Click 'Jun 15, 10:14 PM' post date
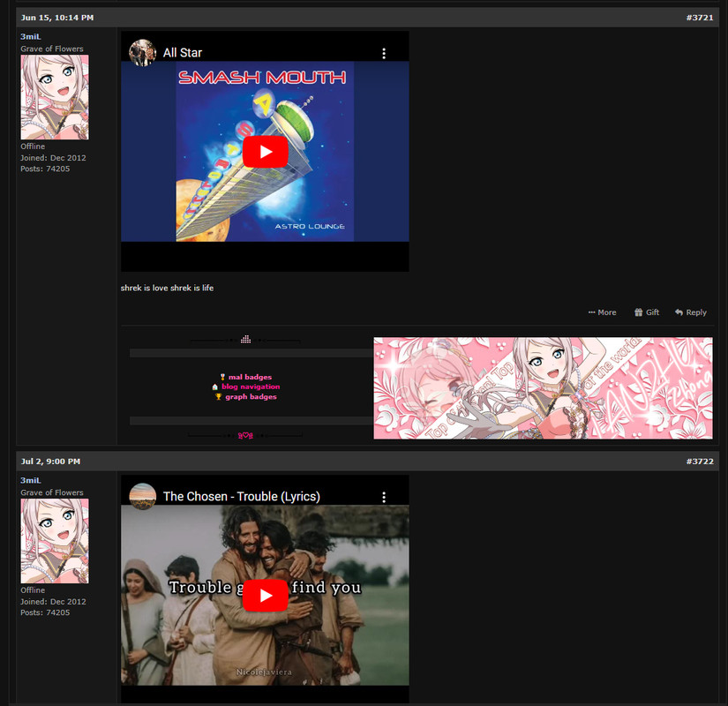This screenshot has width=728, height=706. point(57,18)
